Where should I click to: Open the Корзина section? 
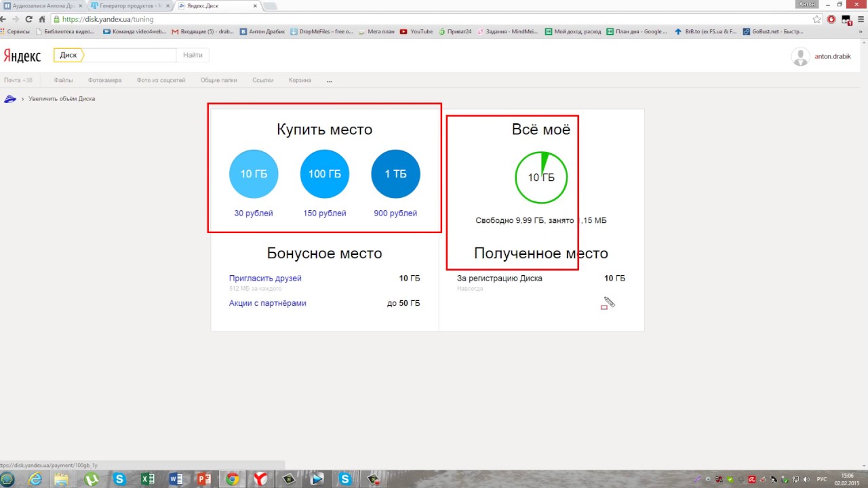tap(300, 80)
